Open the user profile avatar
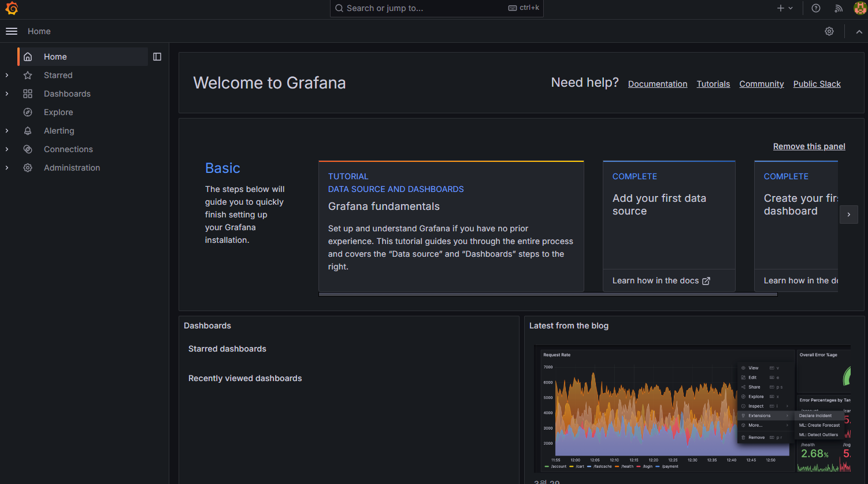The height and width of the screenshot is (484, 868). 860,8
